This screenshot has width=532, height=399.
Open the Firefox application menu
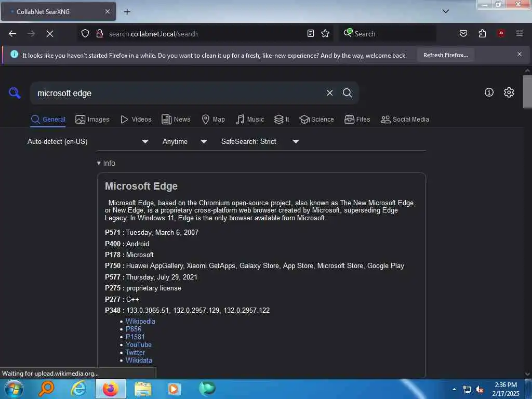[x=520, y=33]
